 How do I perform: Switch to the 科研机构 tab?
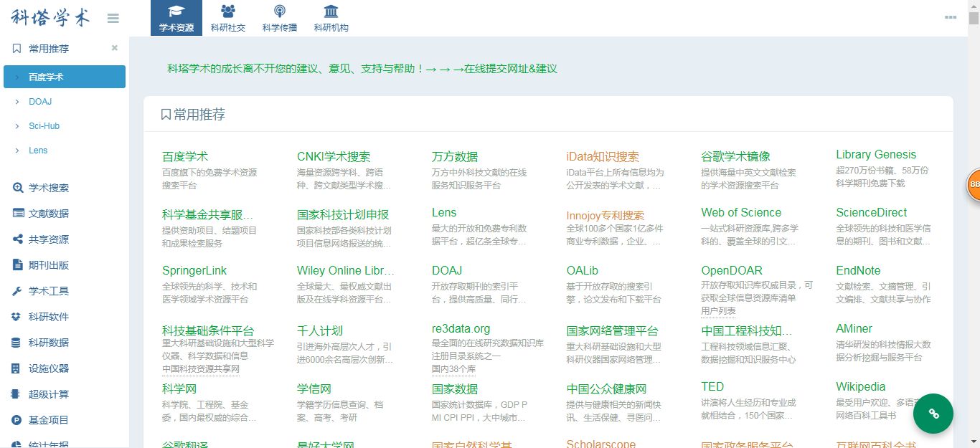coord(331,18)
